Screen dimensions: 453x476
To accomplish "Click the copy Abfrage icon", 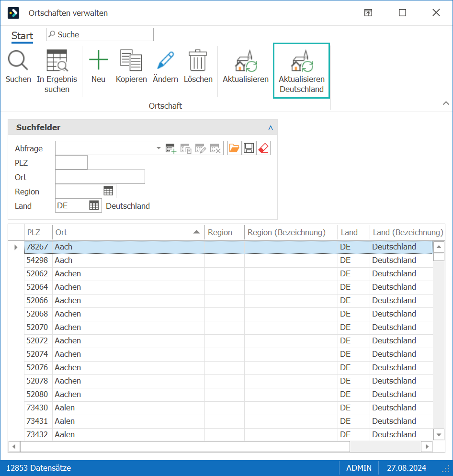I will click(x=185, y=148).
